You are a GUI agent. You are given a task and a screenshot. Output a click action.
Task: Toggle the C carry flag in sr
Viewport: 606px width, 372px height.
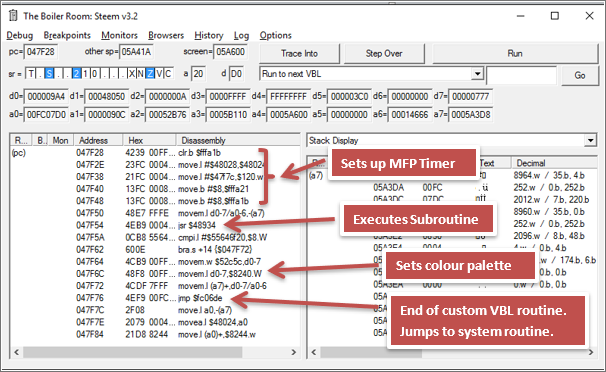(168, 74)
